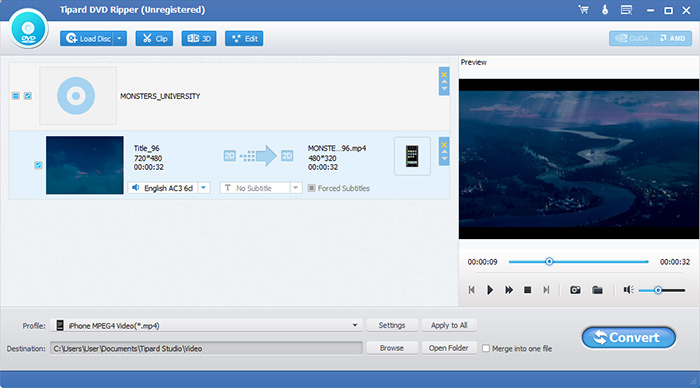Click the Destination path field
This screenshot has width=700, height=388.
coord(207,348)
